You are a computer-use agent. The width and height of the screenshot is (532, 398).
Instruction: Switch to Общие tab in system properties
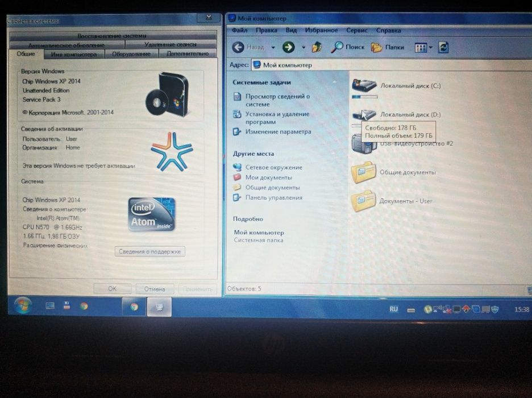point(26,53)
